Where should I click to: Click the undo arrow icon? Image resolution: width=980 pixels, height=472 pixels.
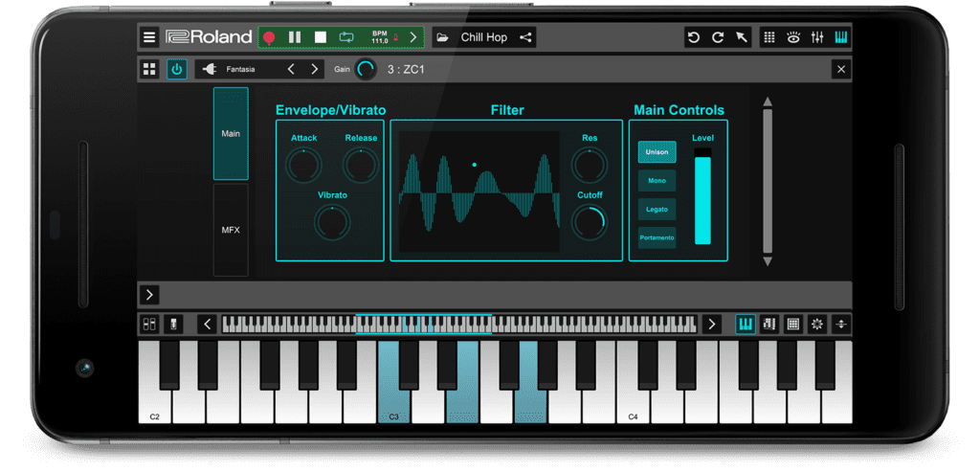694,37
